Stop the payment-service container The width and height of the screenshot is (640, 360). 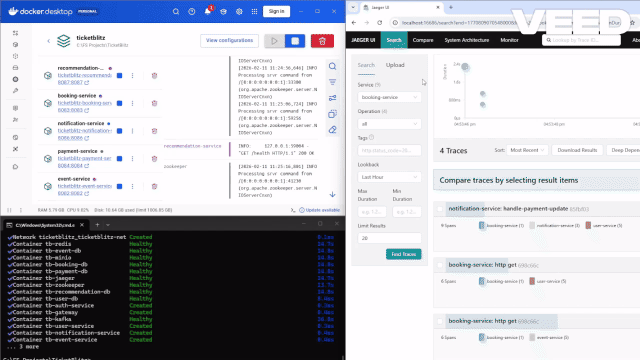click(120, 159)
